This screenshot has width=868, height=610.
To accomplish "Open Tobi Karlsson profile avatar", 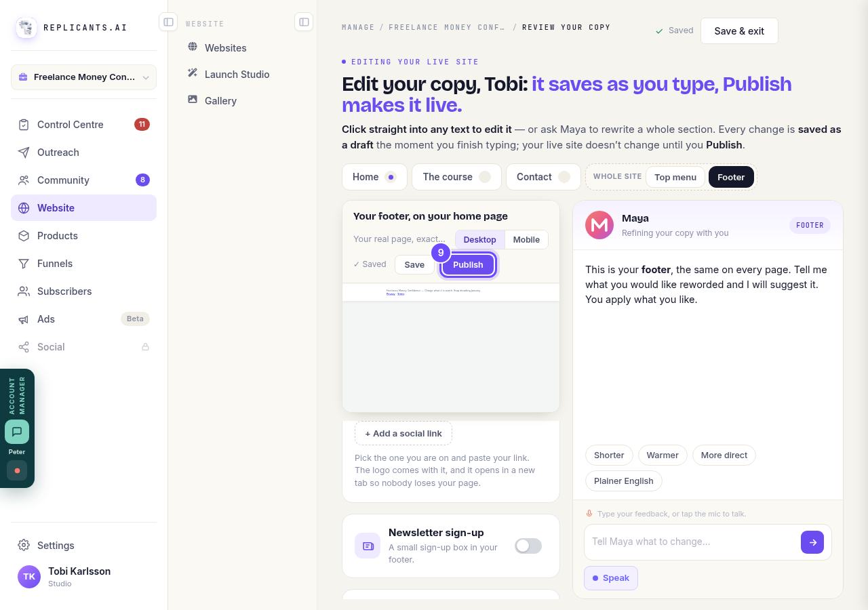I will (x=29, y=577).
